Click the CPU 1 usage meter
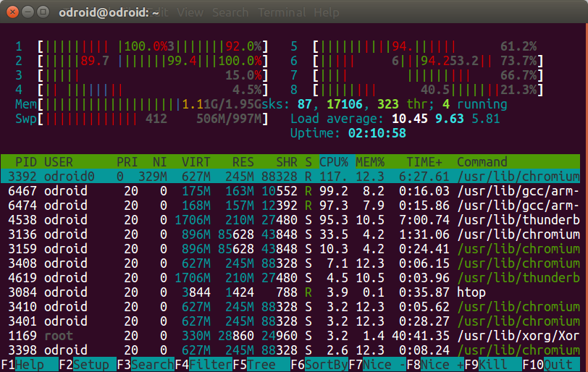Image resolution: width=588 pixels, height=372 pixels. coord(153,46)
